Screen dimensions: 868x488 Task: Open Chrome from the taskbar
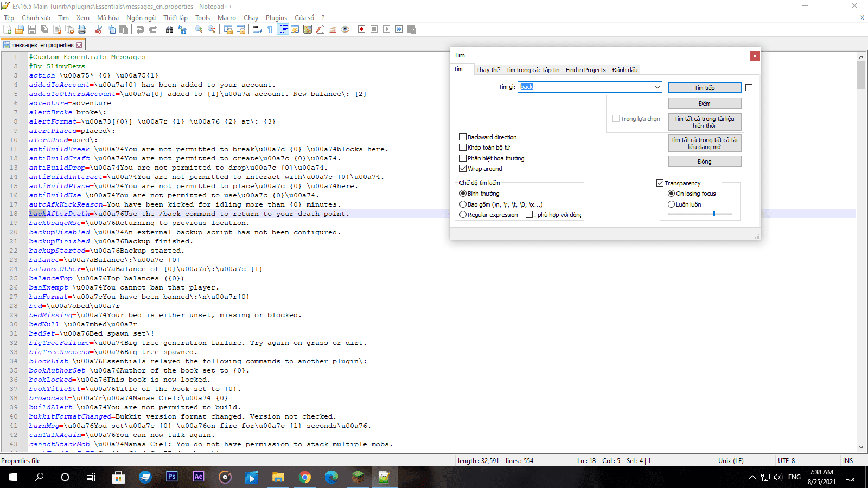pyautogui.click(x=305, y=477)
